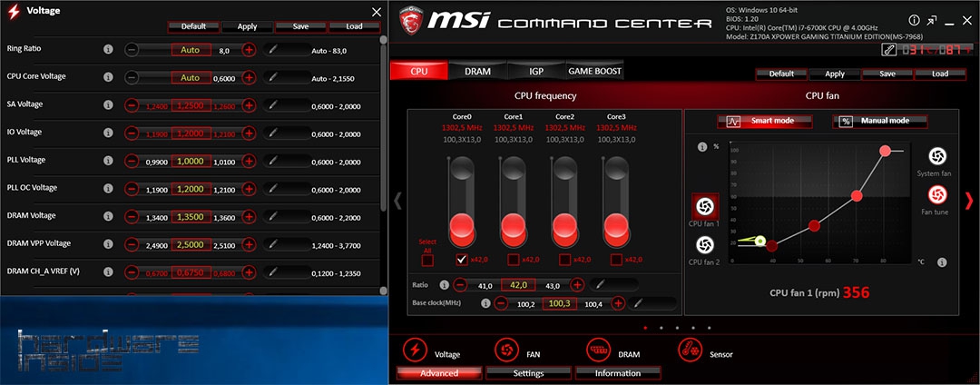Click the info icon next to DRAM Voltage
This screenshot has width=980, height=385.
(108, 215)
